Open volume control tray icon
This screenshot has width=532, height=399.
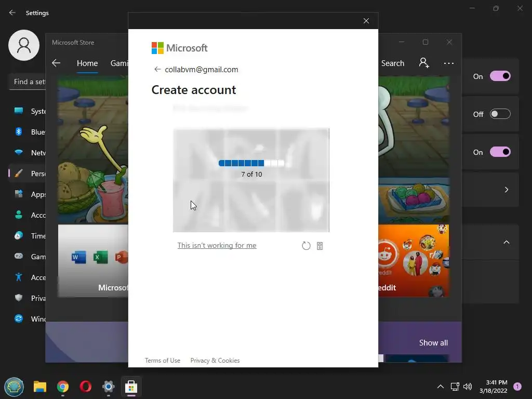tap(468, 387)
